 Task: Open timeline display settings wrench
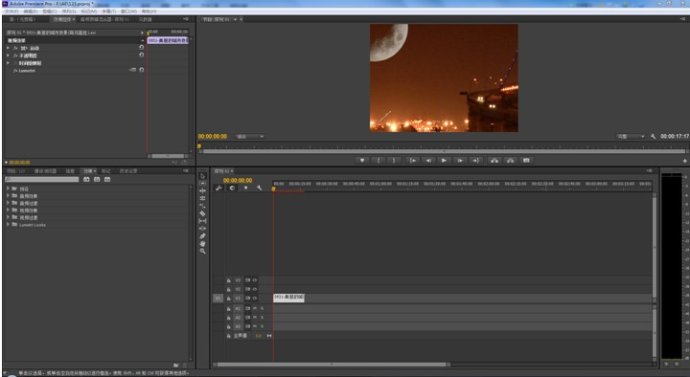pos(260,188)
